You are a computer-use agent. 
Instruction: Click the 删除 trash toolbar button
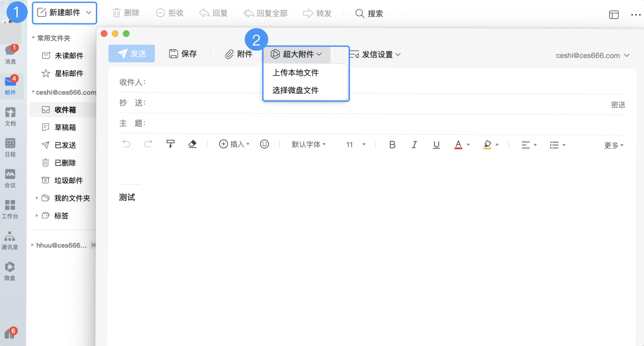pos(126,13)
